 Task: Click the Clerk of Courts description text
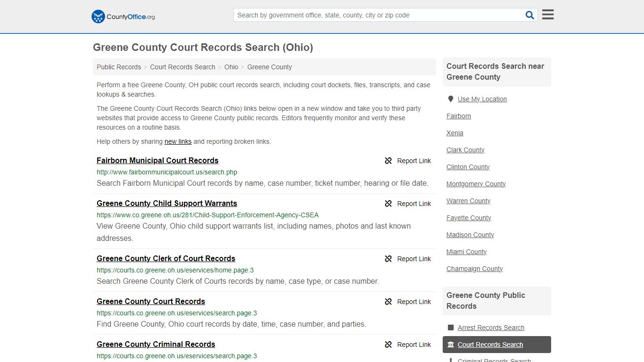click(238, 281)
